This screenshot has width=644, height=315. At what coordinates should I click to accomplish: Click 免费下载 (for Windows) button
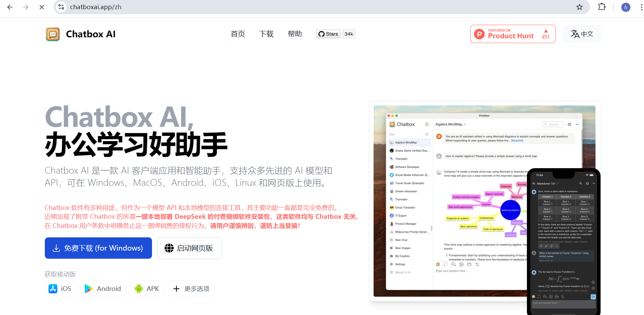pyautogui.click(x=98, y=248)
